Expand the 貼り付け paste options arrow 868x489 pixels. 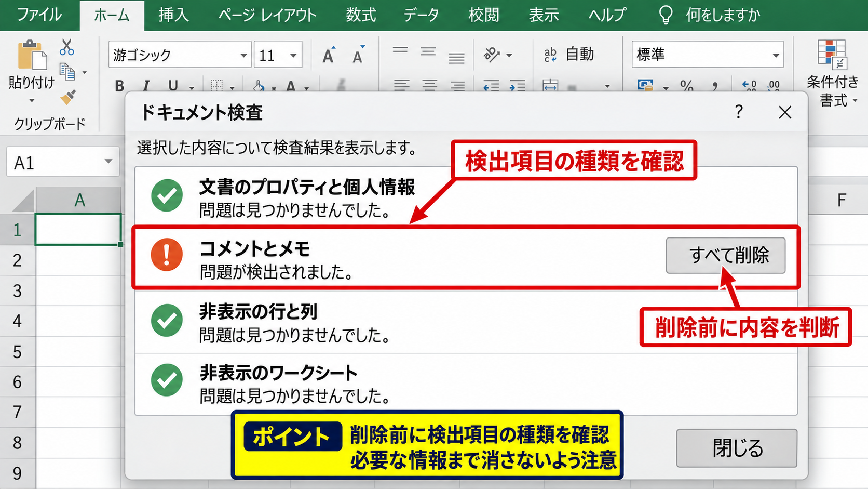point(32,100)
